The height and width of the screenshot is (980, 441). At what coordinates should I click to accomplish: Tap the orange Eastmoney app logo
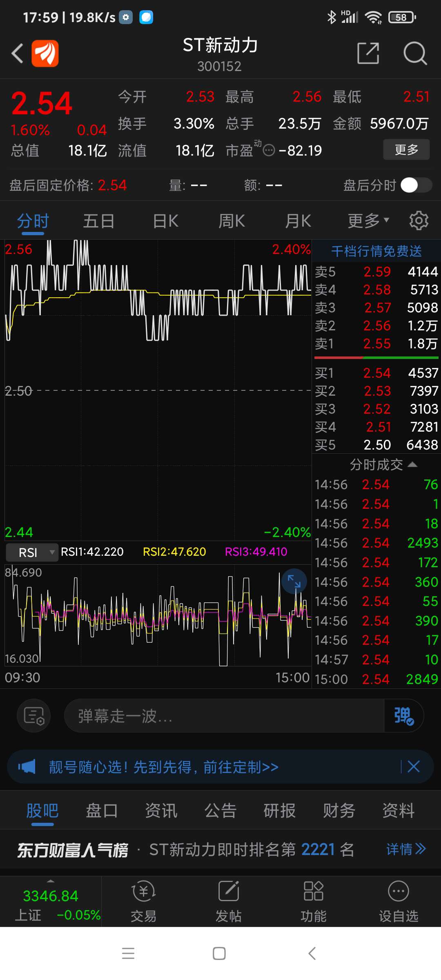pos(45,53)
